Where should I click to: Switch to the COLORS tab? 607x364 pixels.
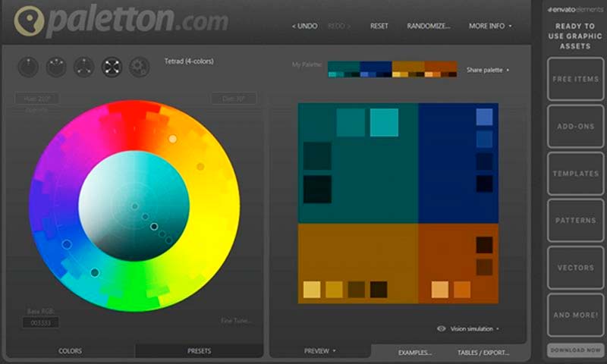(x=70, y=351)
